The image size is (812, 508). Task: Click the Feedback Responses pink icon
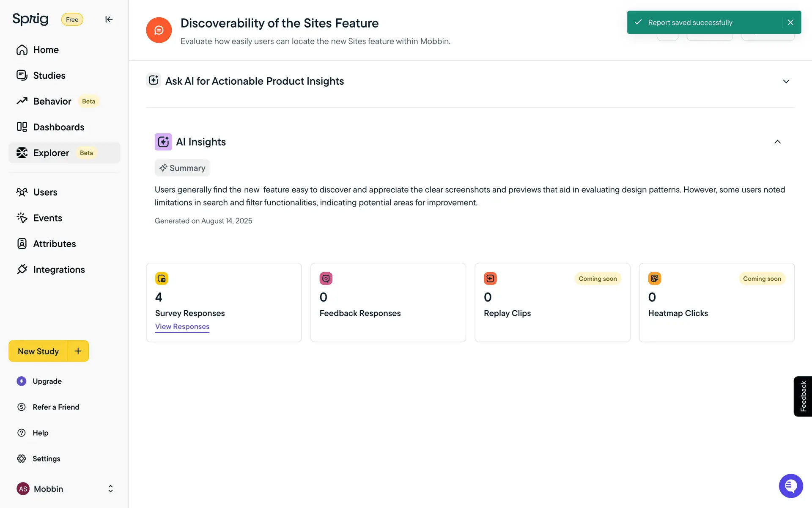tap(326, 279)
